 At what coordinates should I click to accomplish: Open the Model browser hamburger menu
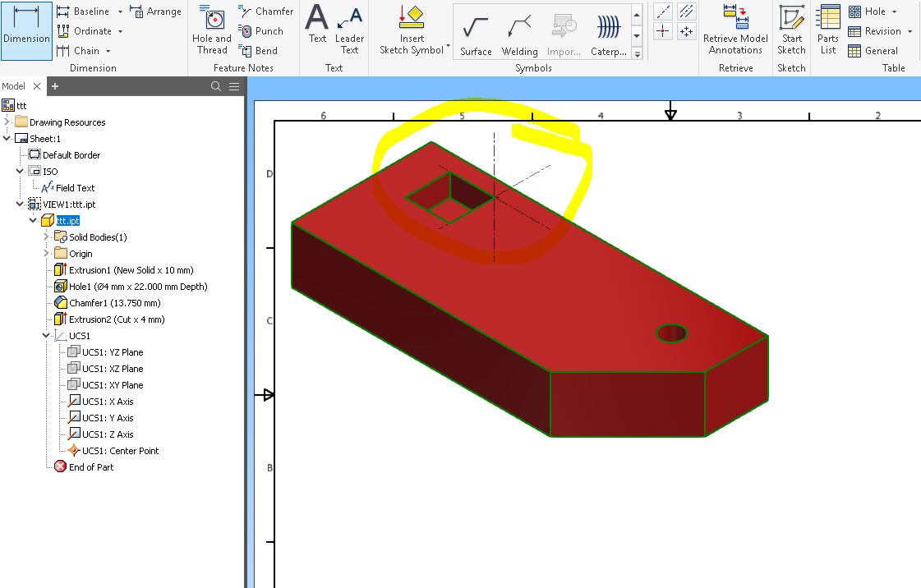[x=234, y=86]
